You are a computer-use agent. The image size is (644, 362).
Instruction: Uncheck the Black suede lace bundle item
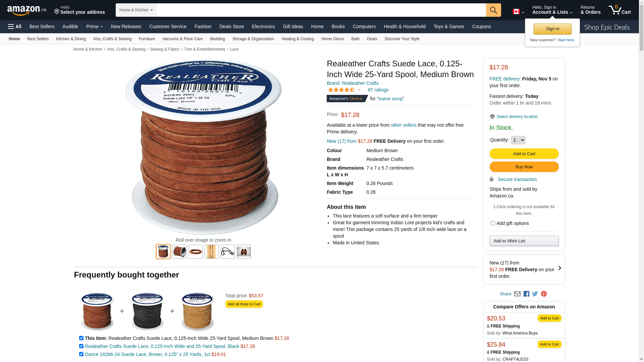click(x=81, y=346)
